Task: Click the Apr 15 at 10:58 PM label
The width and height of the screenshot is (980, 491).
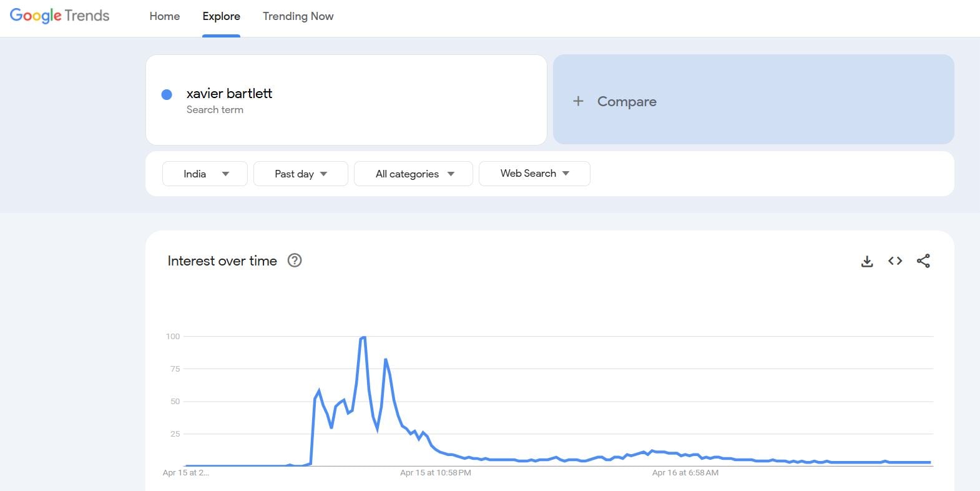Action: coord(435,473)
